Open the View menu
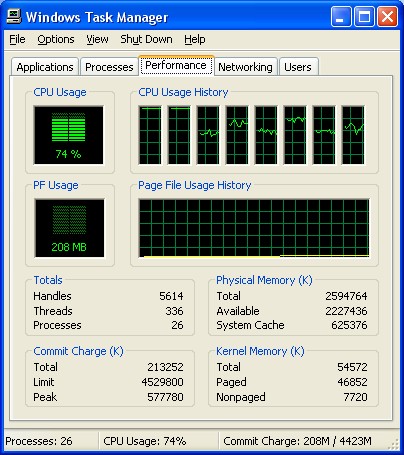This screenshot has width=404, height=455. (x=97, y=39)
